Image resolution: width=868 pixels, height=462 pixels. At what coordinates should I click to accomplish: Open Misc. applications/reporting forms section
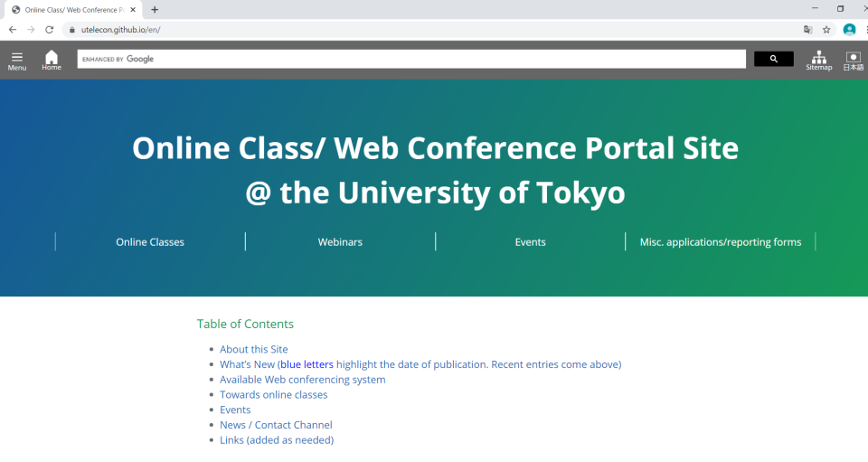coord(721,241)
